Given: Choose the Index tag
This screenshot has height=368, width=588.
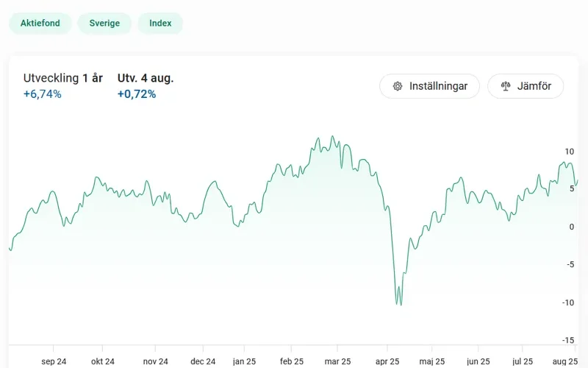Looking at the screenshot, I should [160, 23].
